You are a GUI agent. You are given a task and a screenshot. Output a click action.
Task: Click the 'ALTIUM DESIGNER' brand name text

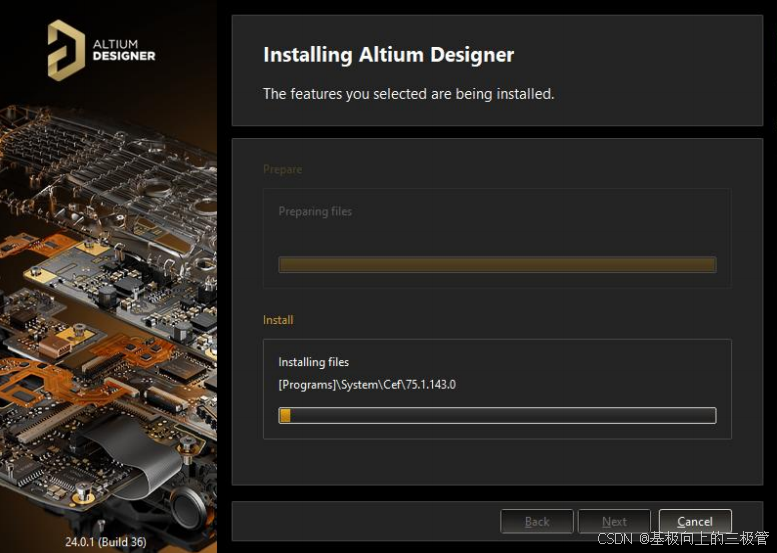124,50
